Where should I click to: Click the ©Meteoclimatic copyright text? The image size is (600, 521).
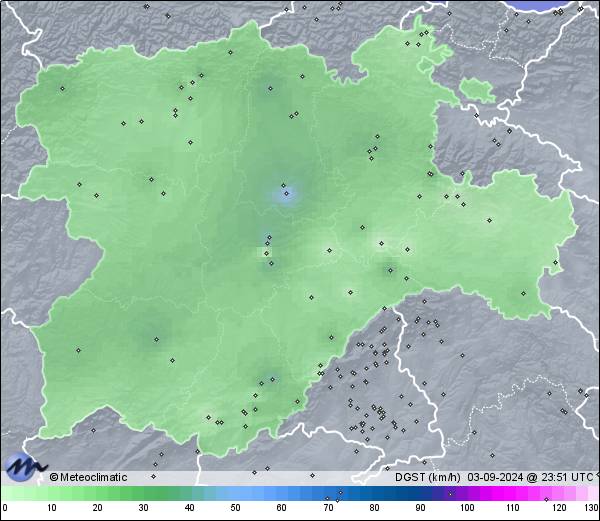tap(88, 477)
